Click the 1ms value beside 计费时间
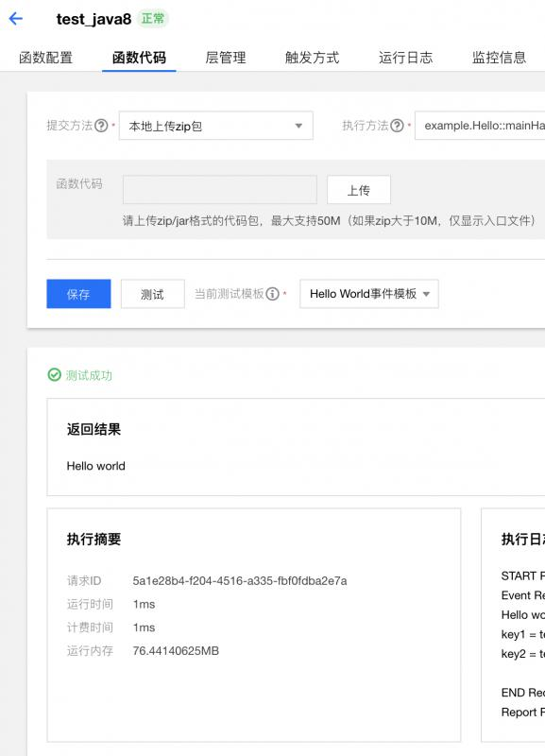This screenshot has height=756, width=545. point(145,627)
